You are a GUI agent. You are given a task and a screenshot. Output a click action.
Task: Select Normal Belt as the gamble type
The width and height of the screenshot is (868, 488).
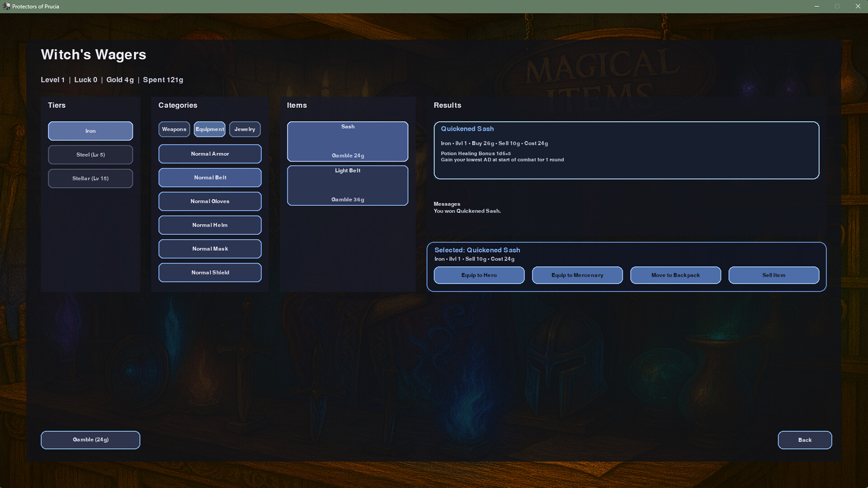(x=209, y=177)
